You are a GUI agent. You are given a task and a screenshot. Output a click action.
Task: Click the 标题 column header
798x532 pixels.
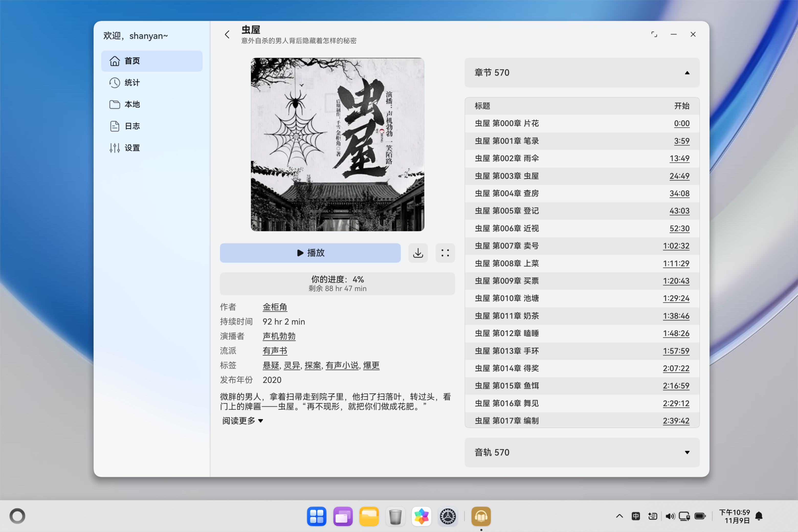482,106
